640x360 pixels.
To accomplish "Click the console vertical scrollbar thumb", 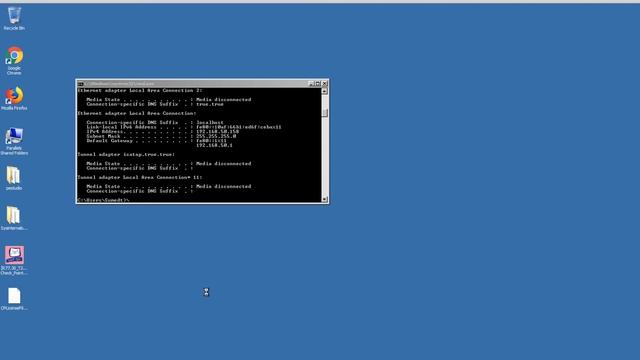I will (x=324, y=113).
